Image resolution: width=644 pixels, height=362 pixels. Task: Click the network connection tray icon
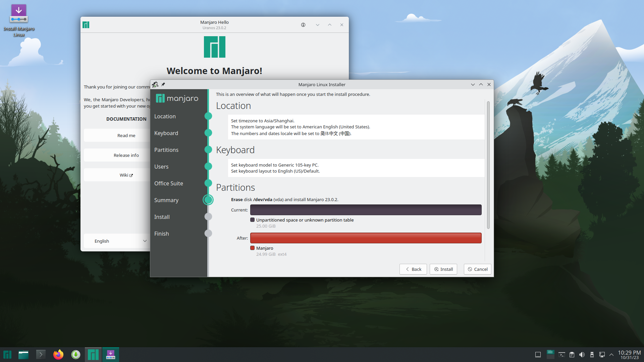click(602, 355)
